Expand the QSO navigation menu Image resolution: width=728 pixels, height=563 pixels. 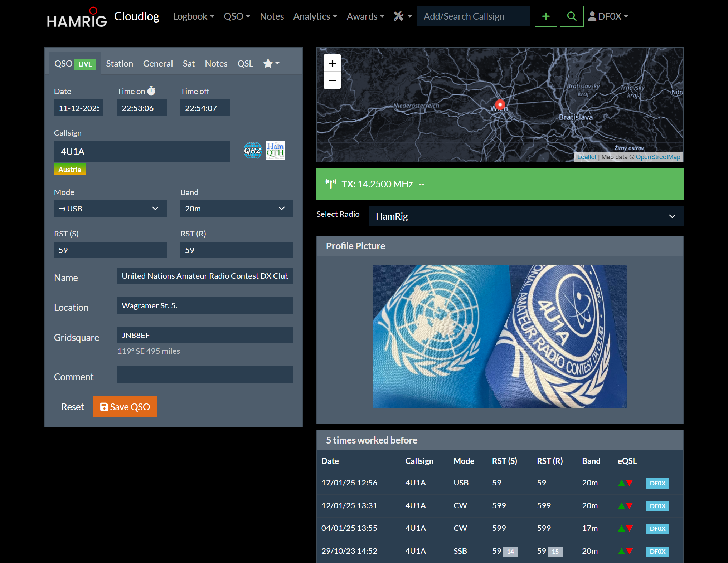pos(237,16)
